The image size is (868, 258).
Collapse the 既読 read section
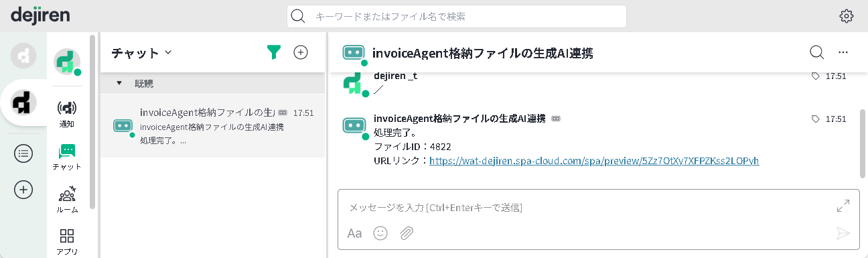tap(119, 84)
